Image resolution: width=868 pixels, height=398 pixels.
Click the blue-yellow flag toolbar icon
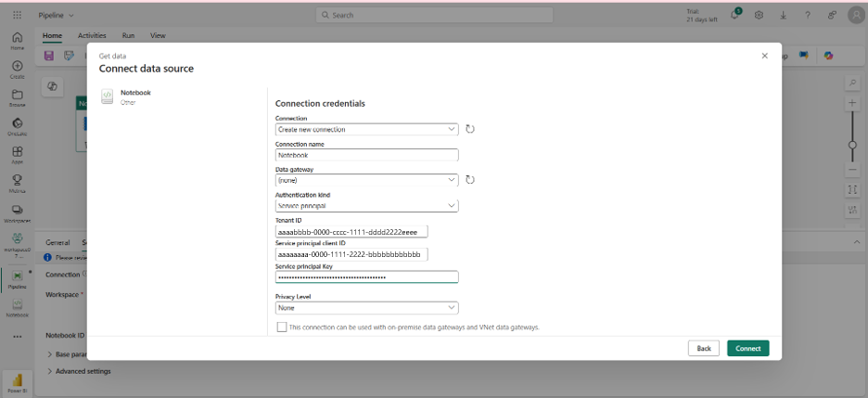803,56
